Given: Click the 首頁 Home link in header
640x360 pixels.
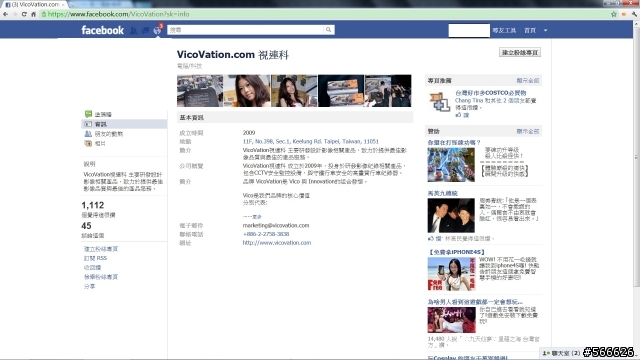Looking at the screenshot, I should (x=530, y=30).
